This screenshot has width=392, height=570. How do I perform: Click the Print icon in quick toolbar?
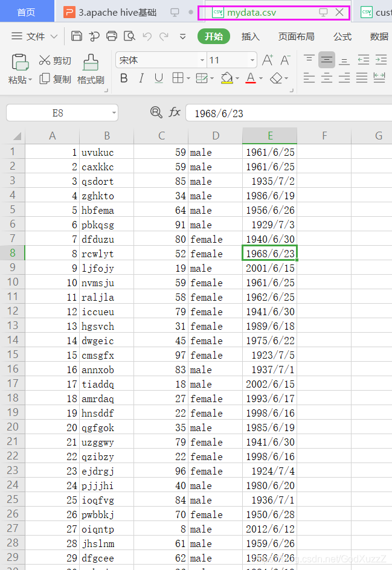point(112,36)
